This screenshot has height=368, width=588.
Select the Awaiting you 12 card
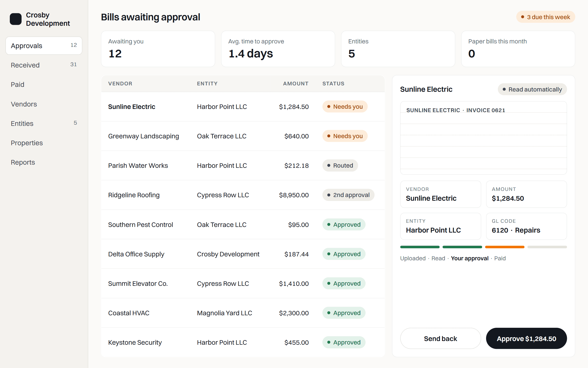click(x=158, y=49)
